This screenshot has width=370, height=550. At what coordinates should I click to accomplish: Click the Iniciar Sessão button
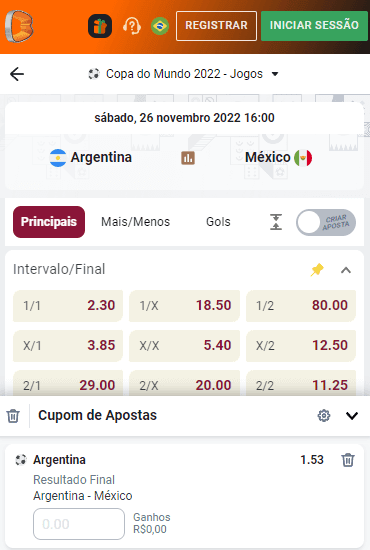coord(314,26)
